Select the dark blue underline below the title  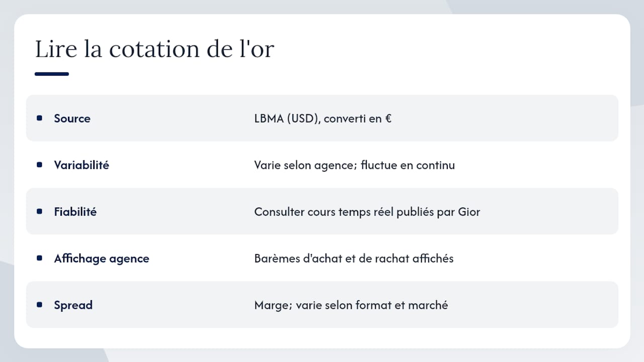(x=51, y=74)
